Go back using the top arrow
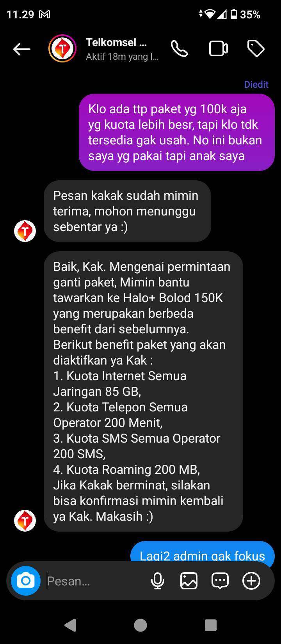The image size is (281, 644). [22, 49]
